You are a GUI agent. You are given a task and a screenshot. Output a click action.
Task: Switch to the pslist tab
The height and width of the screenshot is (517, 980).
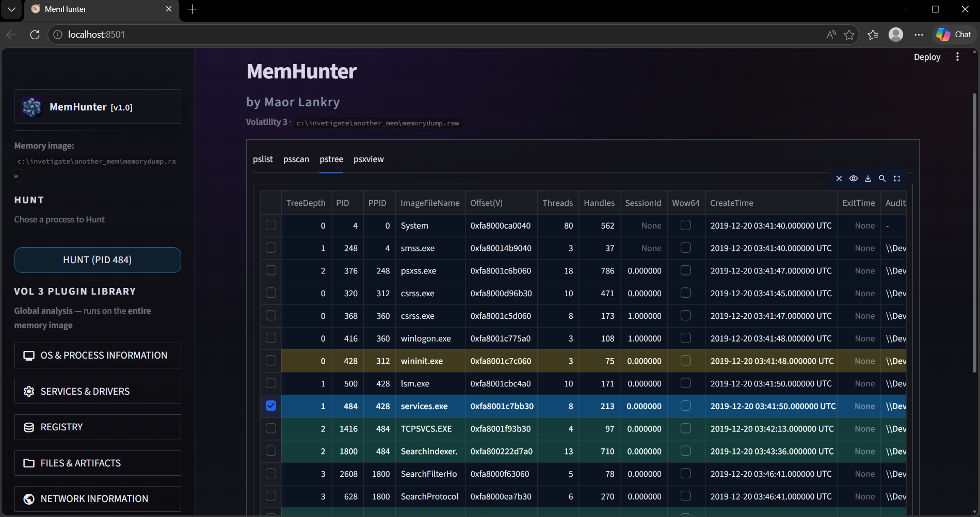(263, 159)
